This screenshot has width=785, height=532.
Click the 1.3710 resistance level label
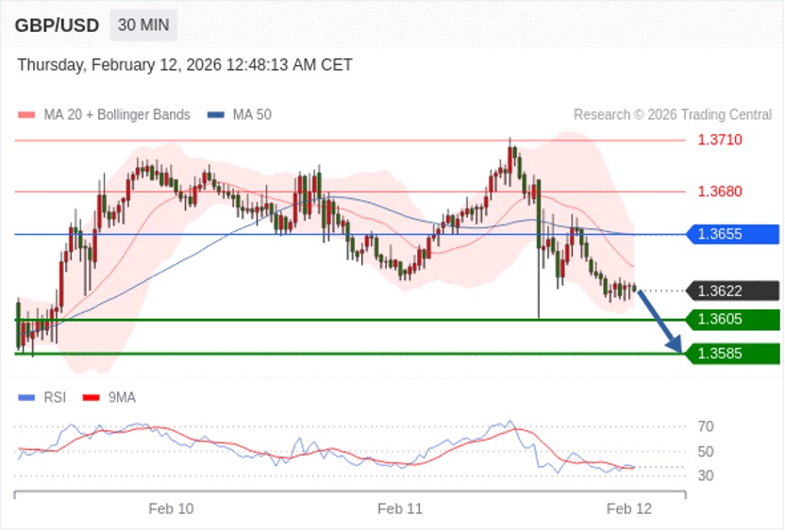tap(720, 140)
